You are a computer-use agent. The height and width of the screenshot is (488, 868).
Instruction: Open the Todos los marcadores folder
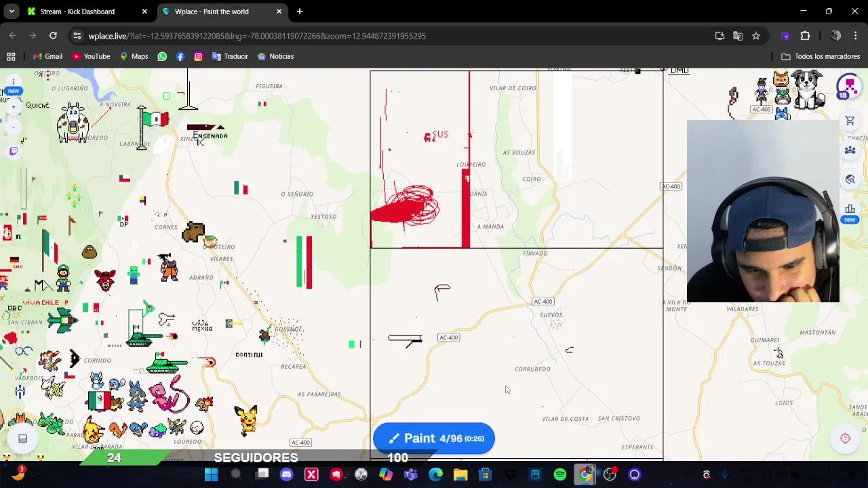coord(821,56)
